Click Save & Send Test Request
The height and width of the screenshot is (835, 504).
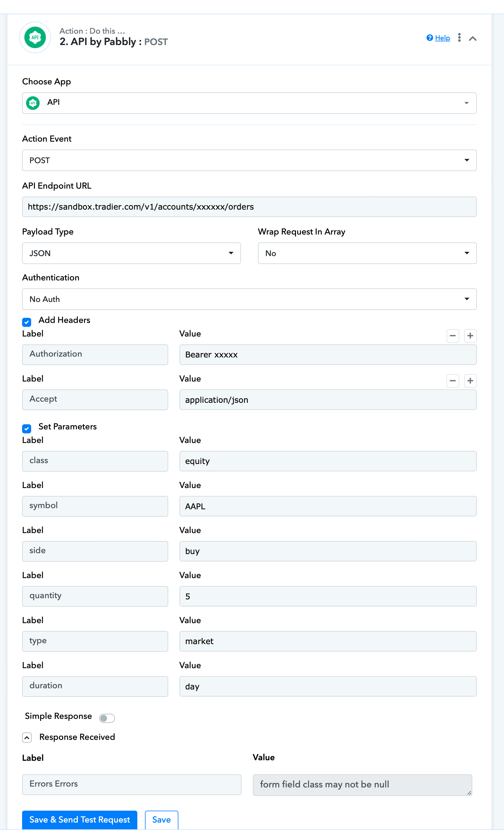pos(80,820)
